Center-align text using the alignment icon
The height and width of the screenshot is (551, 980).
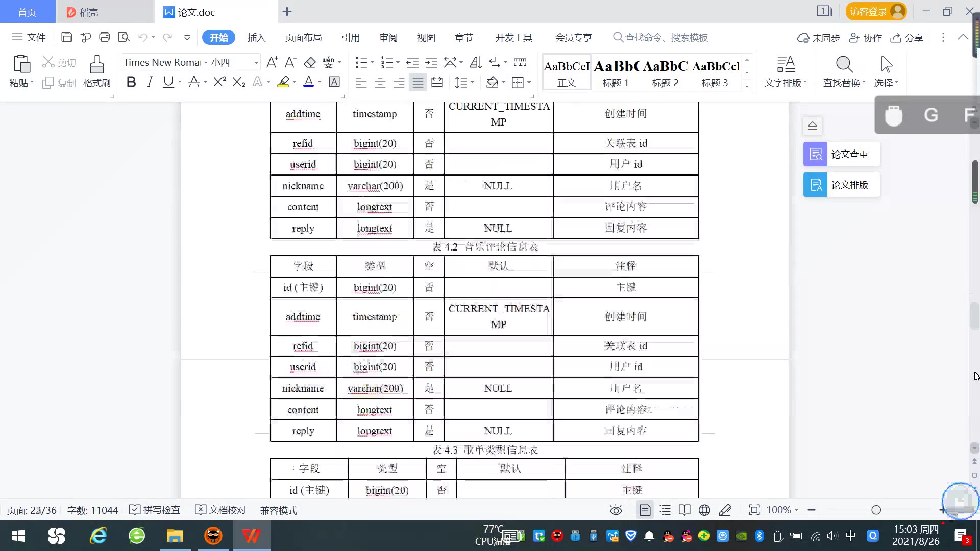(380, 83)
